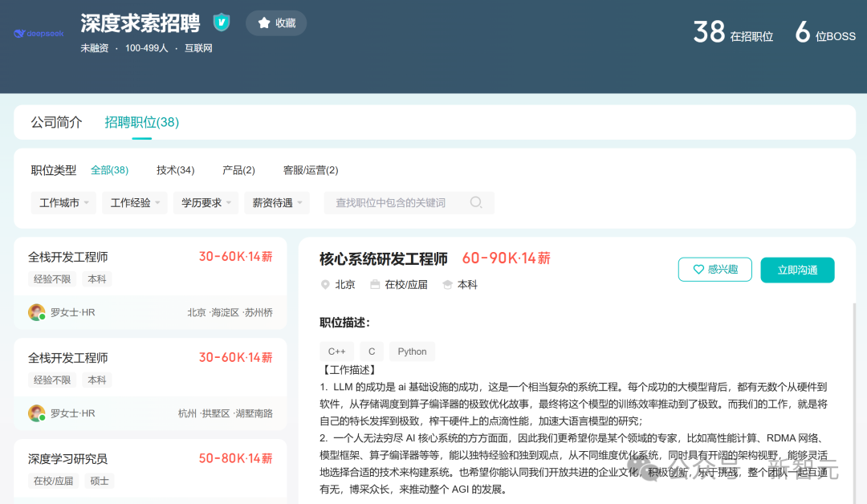
Task: Click the 深度求索招聘 company title
Action: pyautogui.click(x=140, y=23)
